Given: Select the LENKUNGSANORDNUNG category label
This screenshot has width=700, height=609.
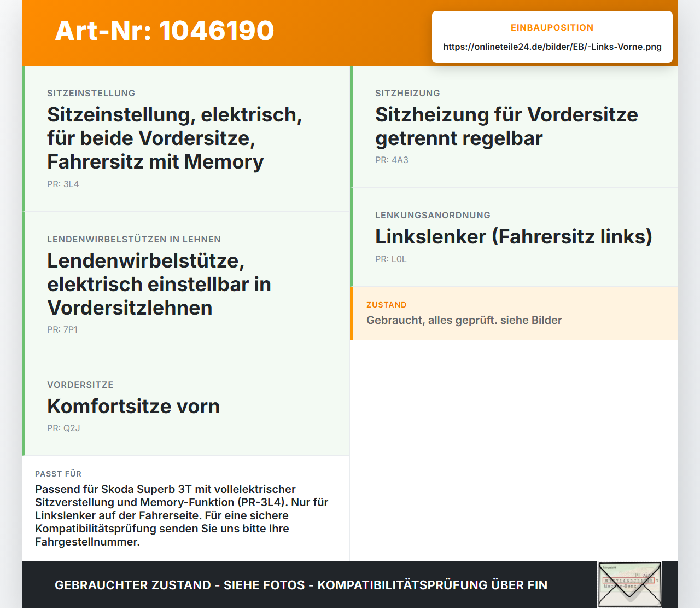Looking at the screenshot, I should coord(433,215).
